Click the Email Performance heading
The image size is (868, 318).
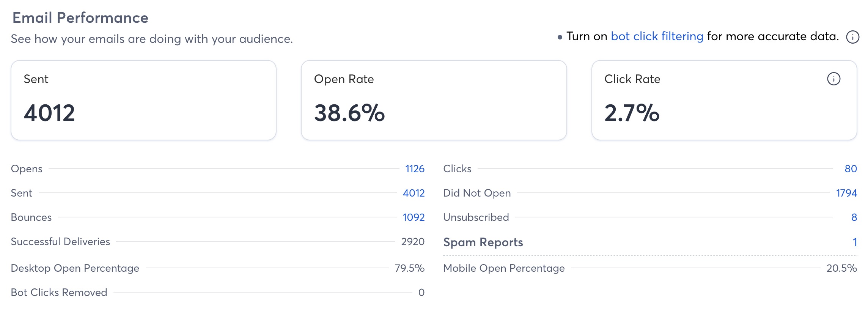(x=80, y=18)
